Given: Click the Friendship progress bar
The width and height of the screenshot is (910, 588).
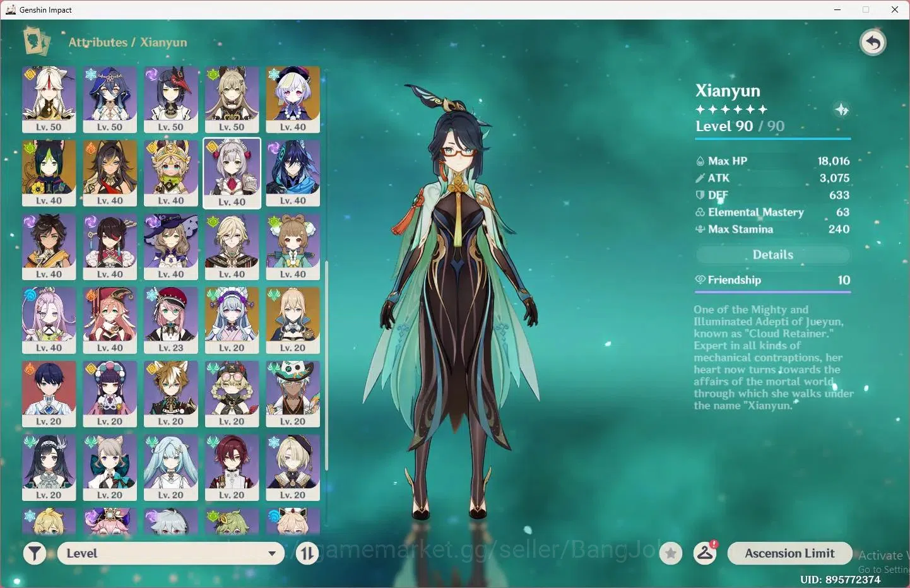Looking at the screenshot, I should tap(773, 291).
